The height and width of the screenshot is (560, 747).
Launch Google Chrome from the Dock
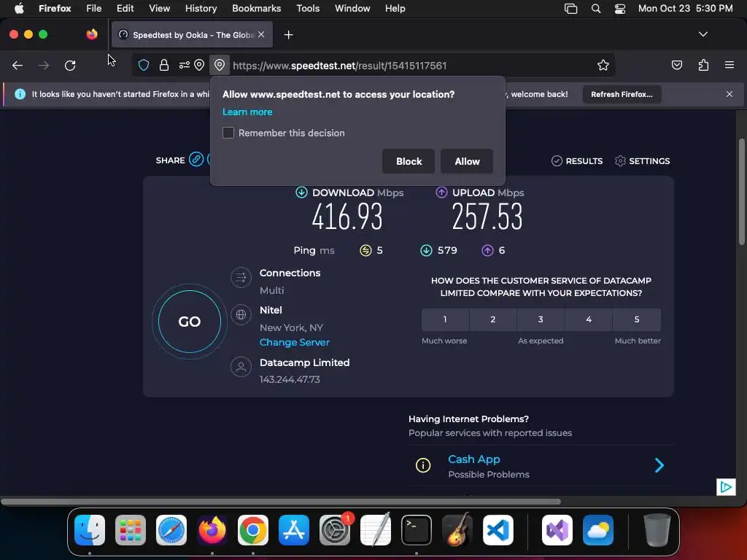click(253, 530)
